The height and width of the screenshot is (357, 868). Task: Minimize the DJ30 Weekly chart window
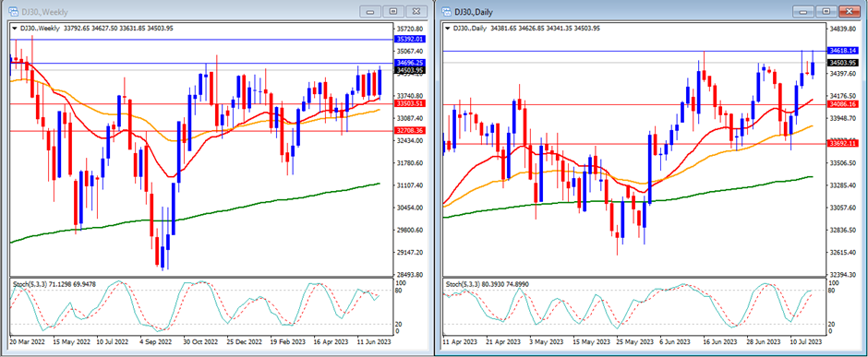tap(369, 11)
